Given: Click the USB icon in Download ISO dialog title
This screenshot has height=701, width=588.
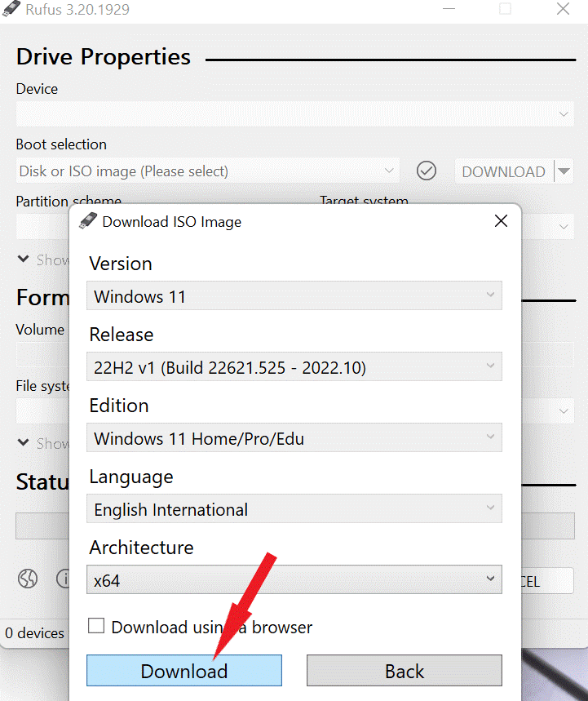Looking at the screenshot, I should (x=88, y=221).
